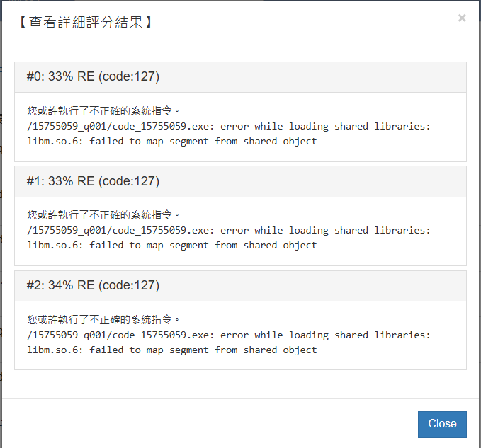This screenshot has width=481, height=448.
Task: Click "(code:127)" in the #0 heading
Action: [x=129, y=77]
